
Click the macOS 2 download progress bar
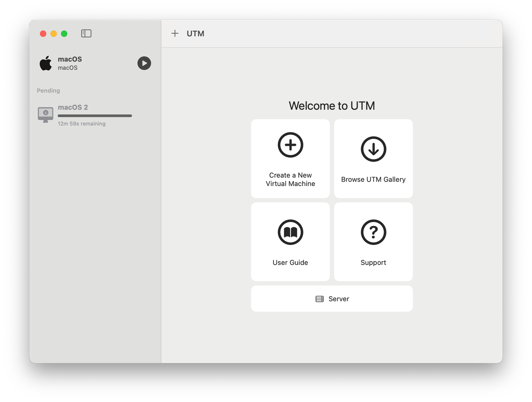(x=95, y=116)
